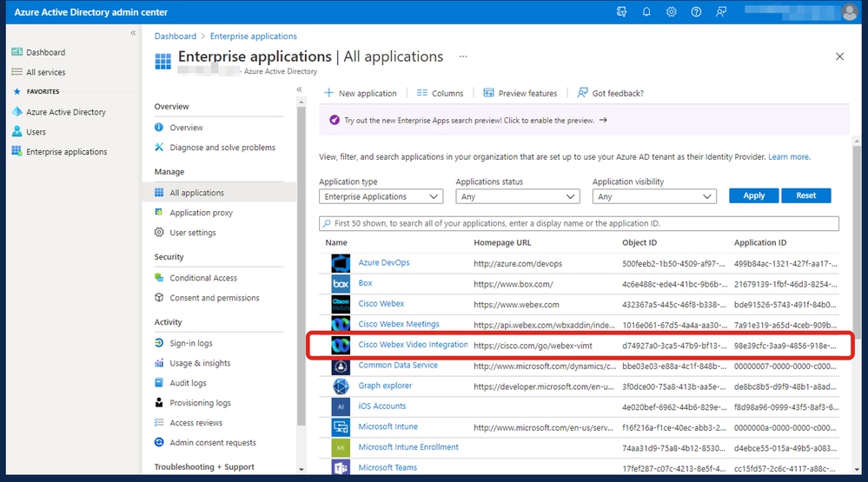Open the Graph explorer application
The height and width of the screenshot is (482, 868).
[x=385, y=385]
